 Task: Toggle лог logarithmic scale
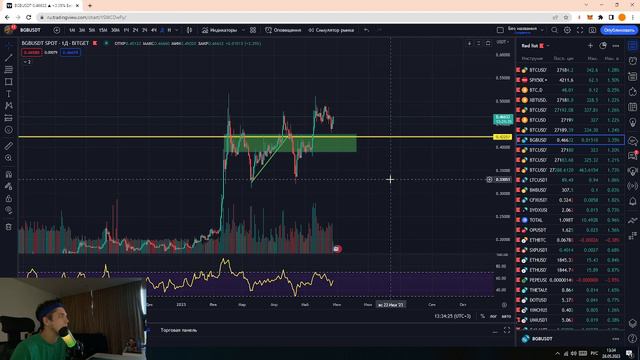(493, 316)
